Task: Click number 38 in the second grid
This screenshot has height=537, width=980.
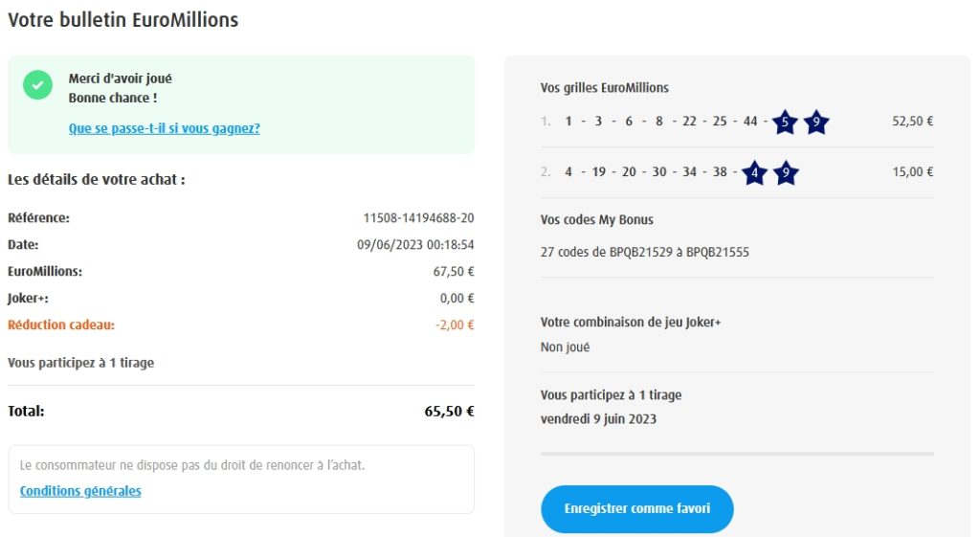Action: pyautogui.click(x=721, y=173)
